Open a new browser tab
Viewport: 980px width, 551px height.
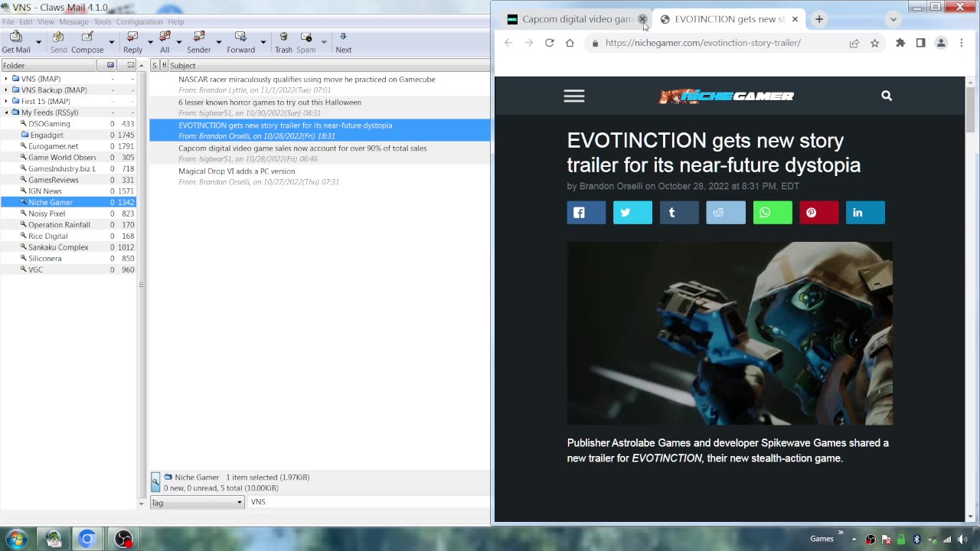[819, 19]
